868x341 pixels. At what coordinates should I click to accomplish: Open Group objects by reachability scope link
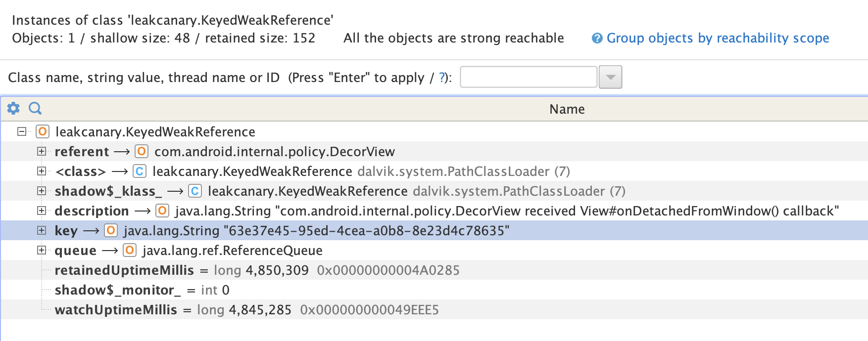[718, 38]
